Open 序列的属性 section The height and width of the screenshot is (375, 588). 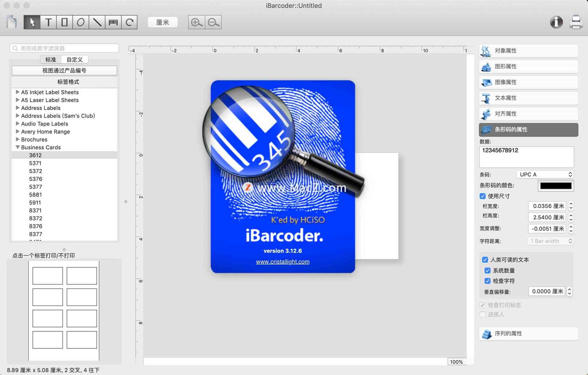pyautogui.click(x=529, y=334)
